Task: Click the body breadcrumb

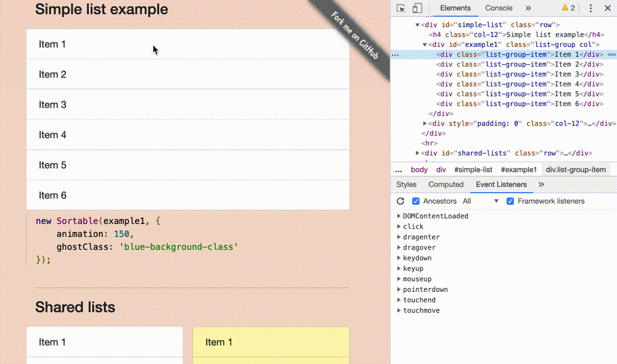Action: pos(419,170)
